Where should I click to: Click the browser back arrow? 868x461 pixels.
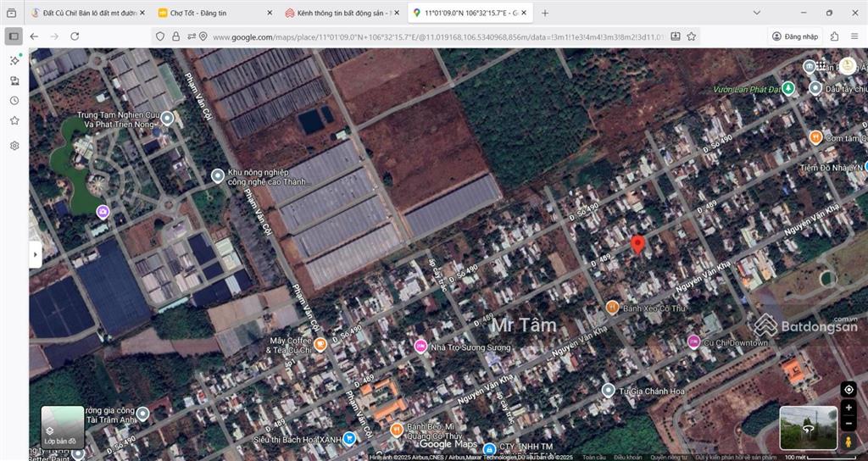(x=34, y=36)
